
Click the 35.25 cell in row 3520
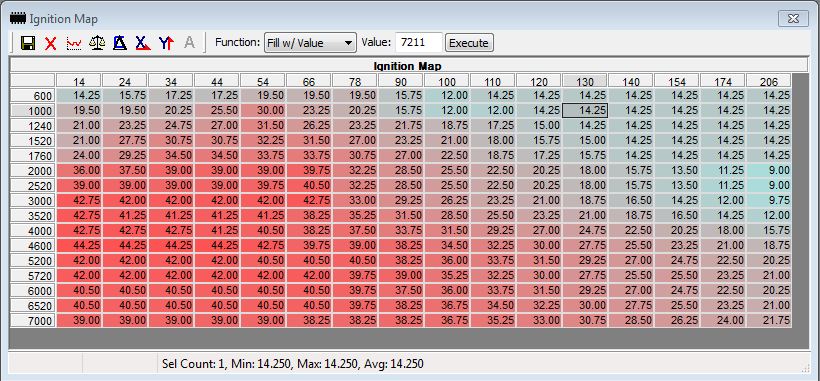355,216
